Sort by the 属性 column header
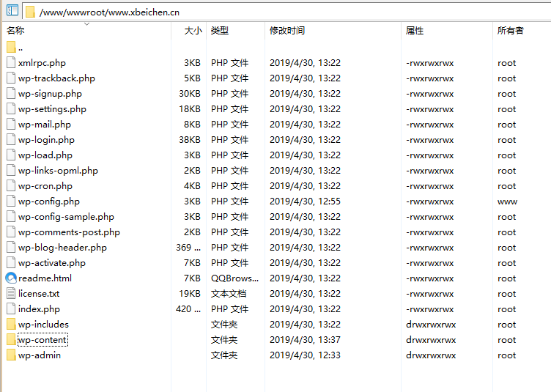 (415, 31)
